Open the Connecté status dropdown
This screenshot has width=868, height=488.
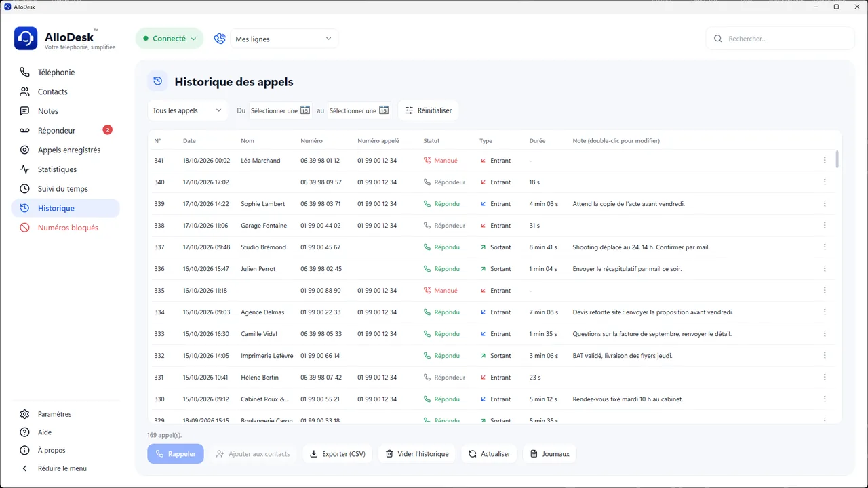point(170,39)
